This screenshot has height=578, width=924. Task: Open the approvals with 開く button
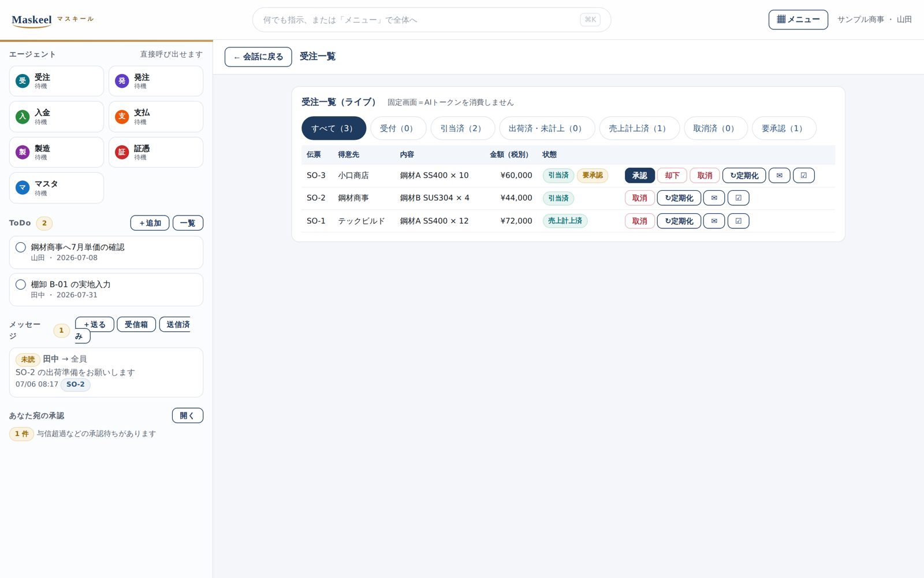[x=187, y=416]
